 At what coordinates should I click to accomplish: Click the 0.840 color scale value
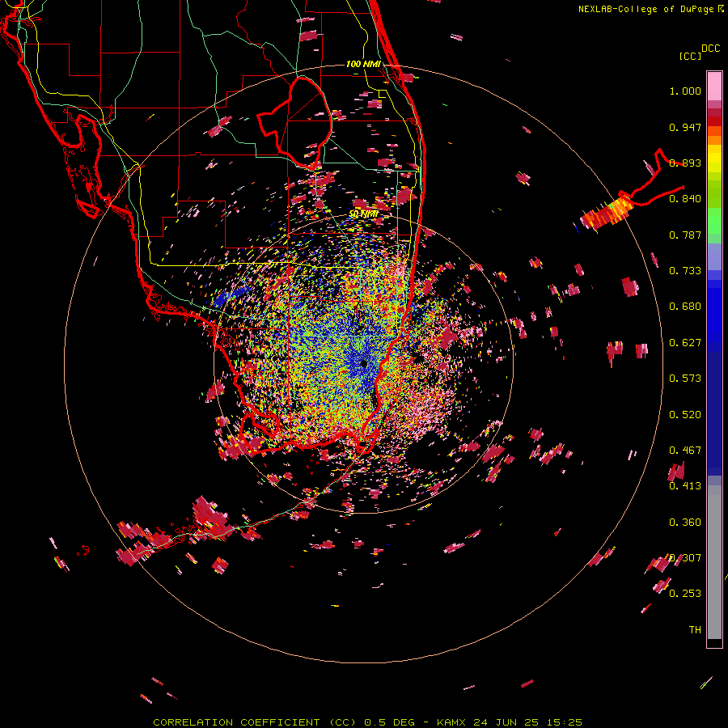click(x=685, y=199)
